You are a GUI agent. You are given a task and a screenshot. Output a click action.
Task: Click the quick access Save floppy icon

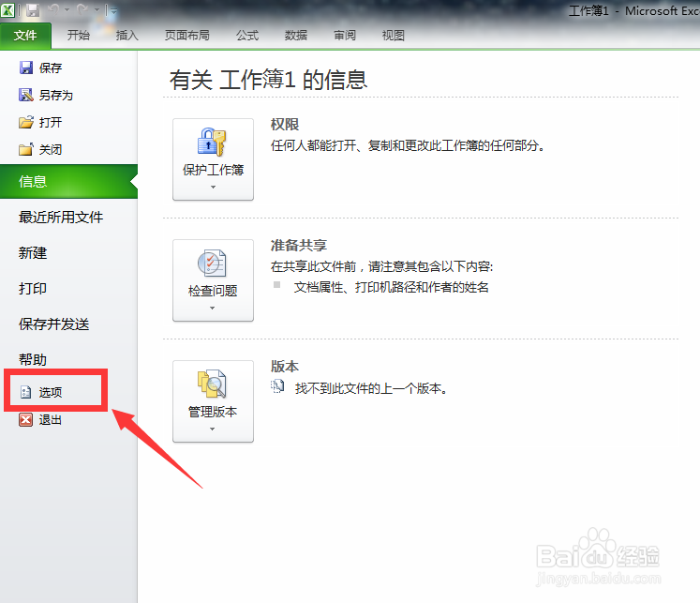click(33, 9)
